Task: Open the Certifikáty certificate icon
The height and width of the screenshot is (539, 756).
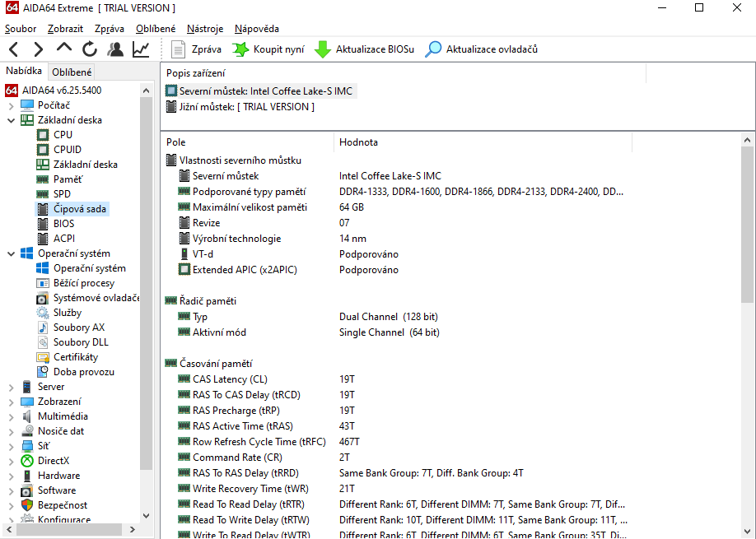Action: click(43, 357)
